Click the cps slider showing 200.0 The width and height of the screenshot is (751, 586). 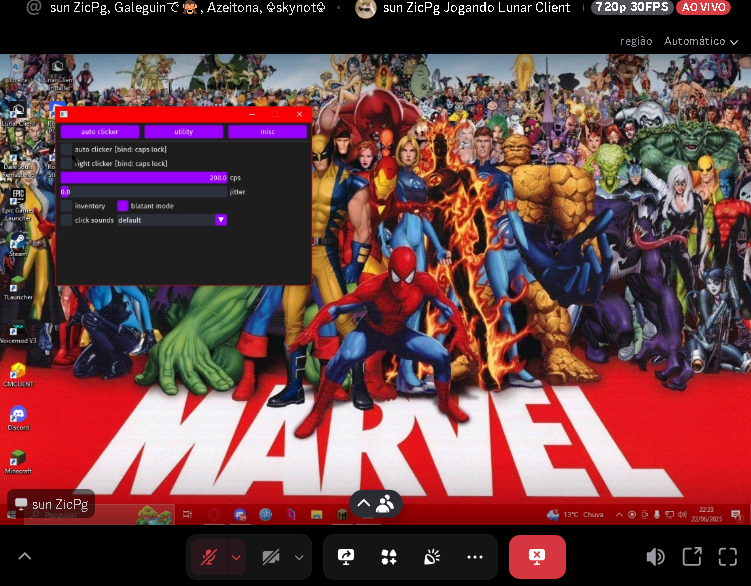[144, 178]
